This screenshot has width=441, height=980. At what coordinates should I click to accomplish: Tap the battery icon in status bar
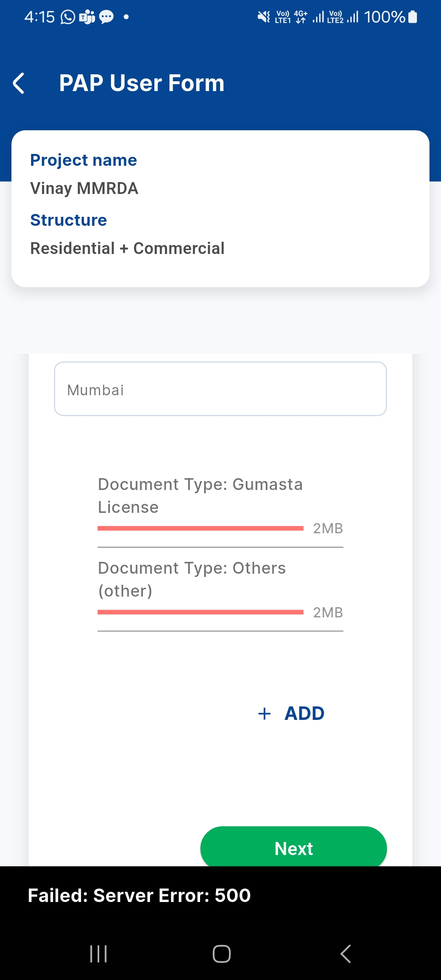413,17
